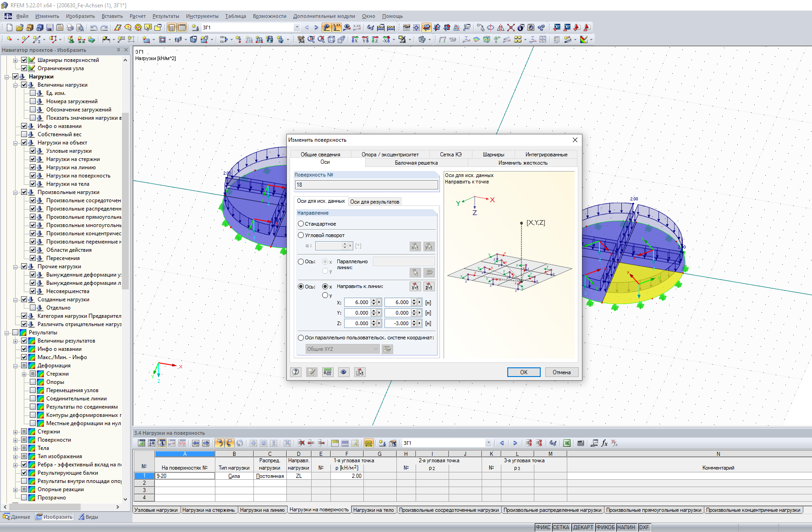Open the load case ЗГ1 dropdown in toolbar

[296, 28]
